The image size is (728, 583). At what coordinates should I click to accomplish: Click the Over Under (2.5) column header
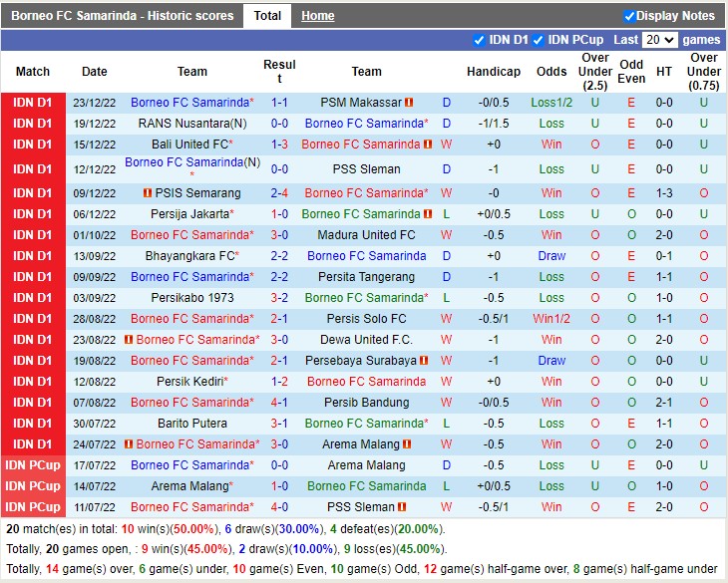click(x=595, y=72)
